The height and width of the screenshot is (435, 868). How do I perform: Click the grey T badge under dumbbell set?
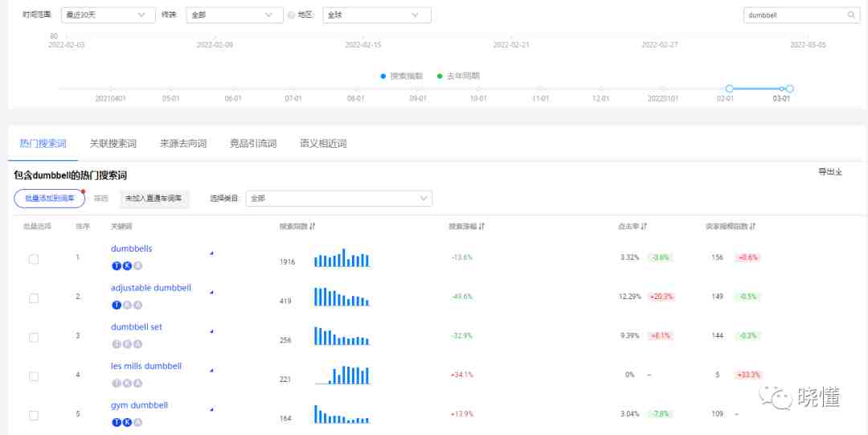point(117,344)
